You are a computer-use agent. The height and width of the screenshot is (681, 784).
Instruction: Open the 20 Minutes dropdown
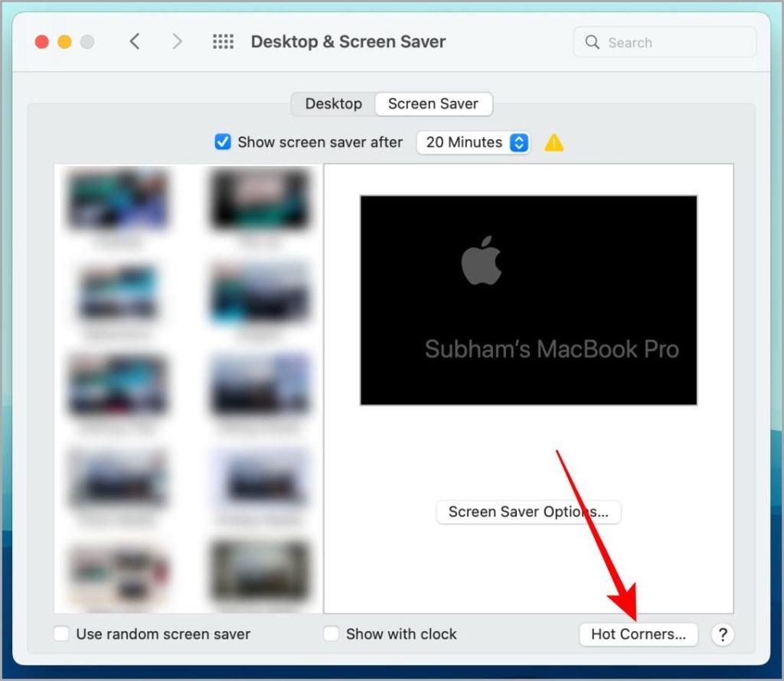473,142
